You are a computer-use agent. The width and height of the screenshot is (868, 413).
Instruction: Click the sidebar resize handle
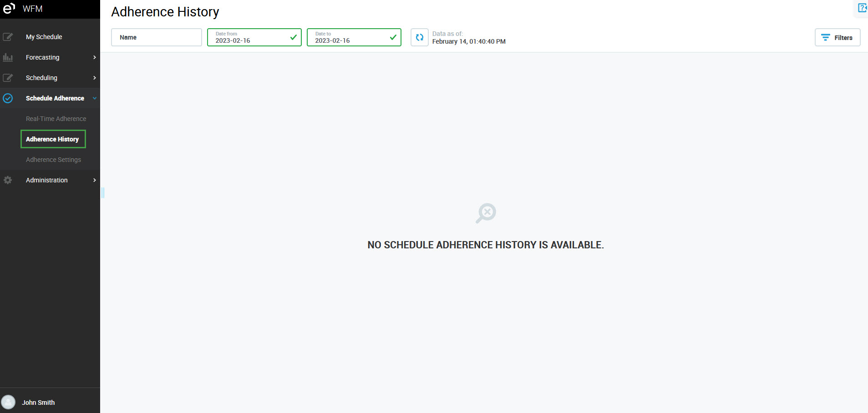[x=103, y=193]
